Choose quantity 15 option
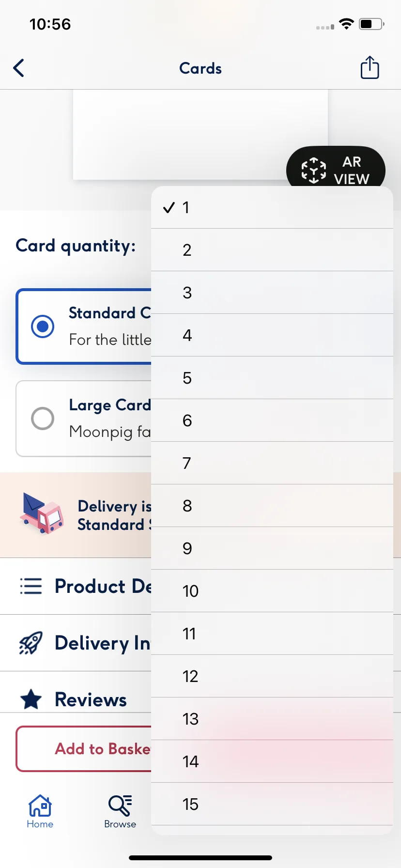Image resolution: width=401 pixels, height=868 pixels. (x=272, y=804)
